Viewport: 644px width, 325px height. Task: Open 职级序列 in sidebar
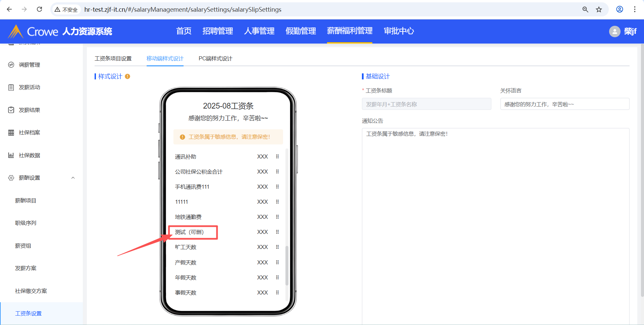click(25, 223)
